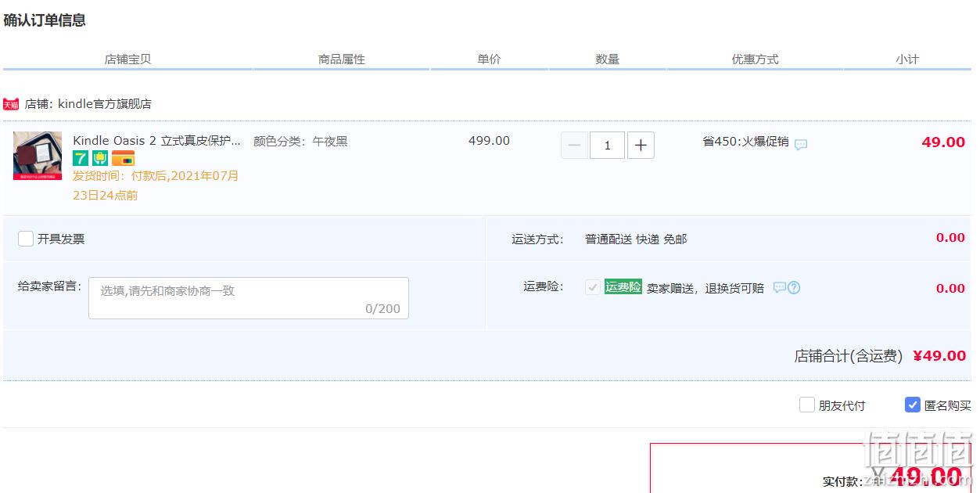The height and width of the screenshot is (493, 980).
Task: Uncheck the 匿名购买 anonymous purchase checkbox
Action: [x=913, y=405]
